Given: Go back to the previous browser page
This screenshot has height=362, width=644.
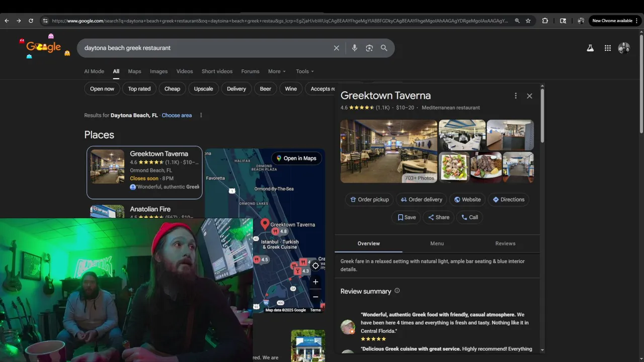Looking at the screenshot, I should click(7, 21).
